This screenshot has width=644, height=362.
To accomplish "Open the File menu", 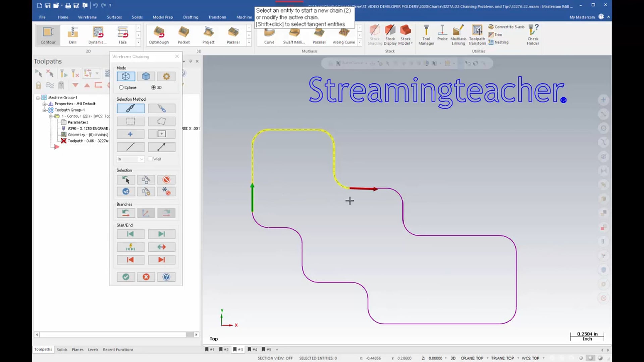I will [x=42, y=17].
